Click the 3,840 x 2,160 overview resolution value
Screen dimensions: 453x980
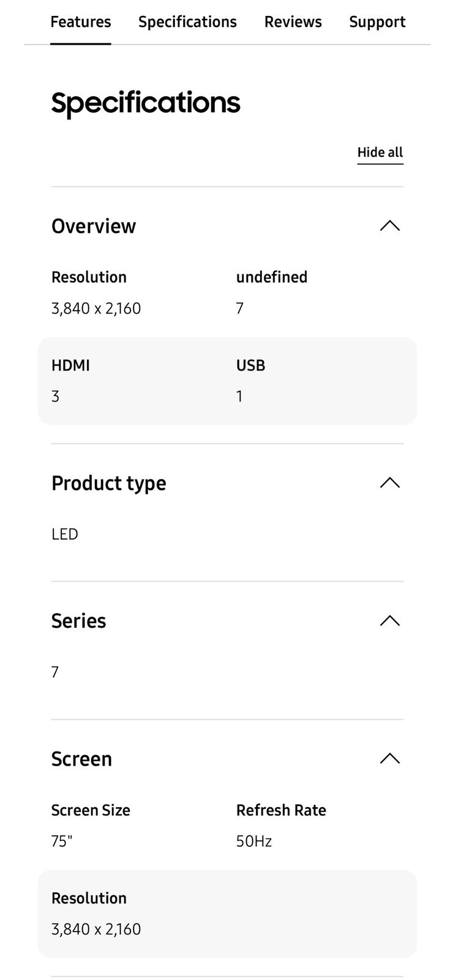click(96, 308)
